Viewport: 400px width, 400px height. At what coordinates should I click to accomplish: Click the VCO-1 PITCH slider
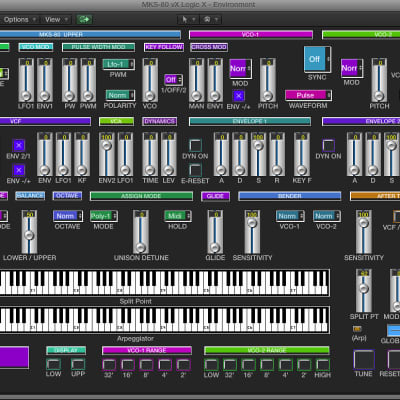click(x=268, y=80)
